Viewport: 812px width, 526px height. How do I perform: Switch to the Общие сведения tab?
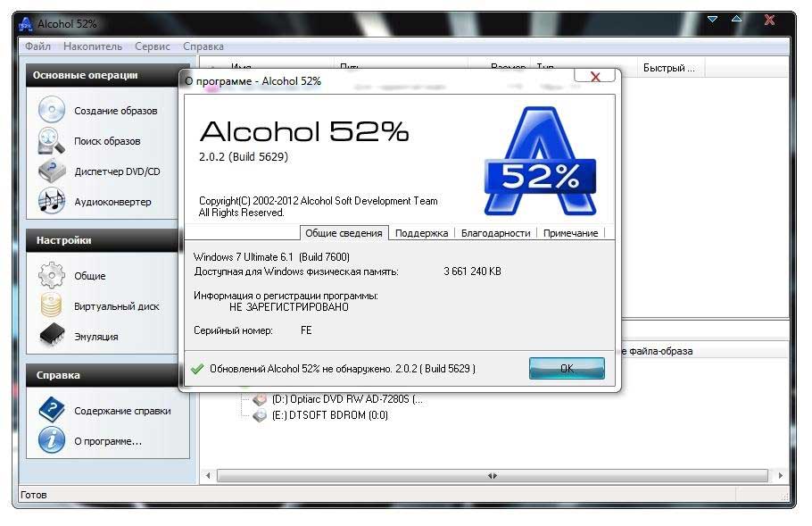tap(344, 233)
